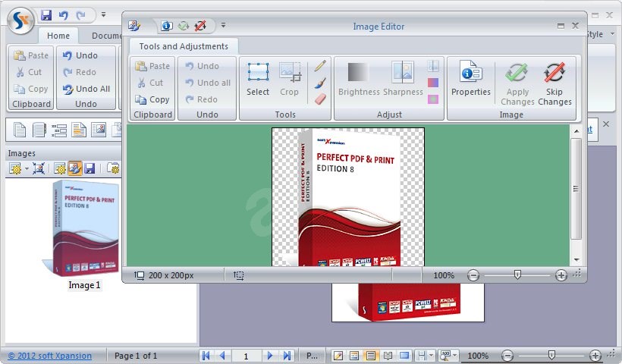Click the page number input field

click(x=247, y=356)
